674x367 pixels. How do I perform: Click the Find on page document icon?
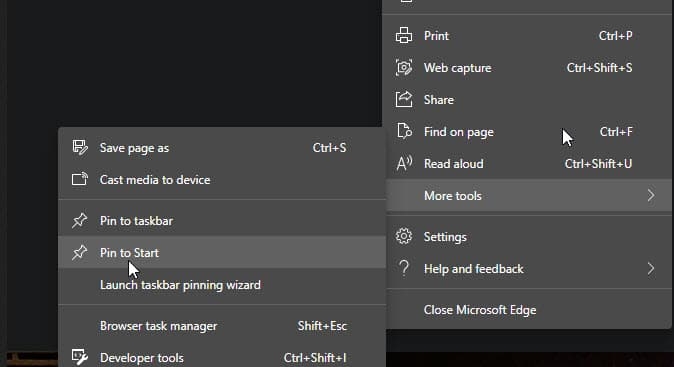404,131
